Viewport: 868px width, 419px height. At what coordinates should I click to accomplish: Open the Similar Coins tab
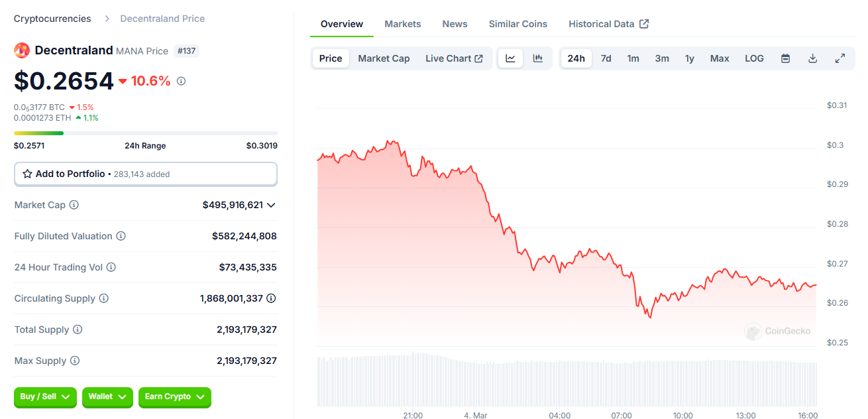pos(517,24)
